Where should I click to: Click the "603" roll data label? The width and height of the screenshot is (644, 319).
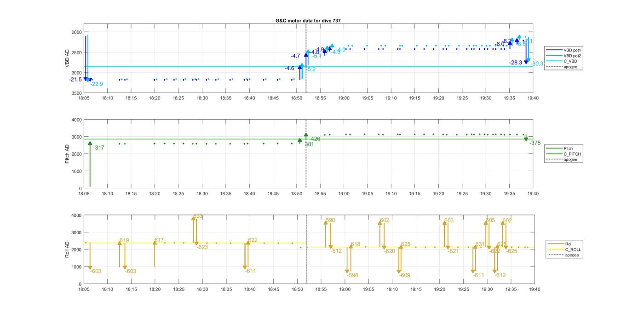(449, 220)
